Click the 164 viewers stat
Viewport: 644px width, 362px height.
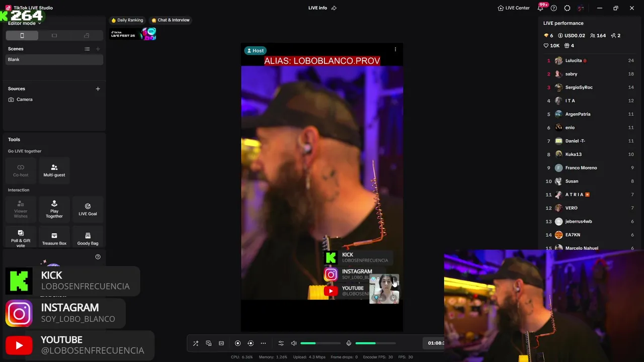[x=598, y=36]
